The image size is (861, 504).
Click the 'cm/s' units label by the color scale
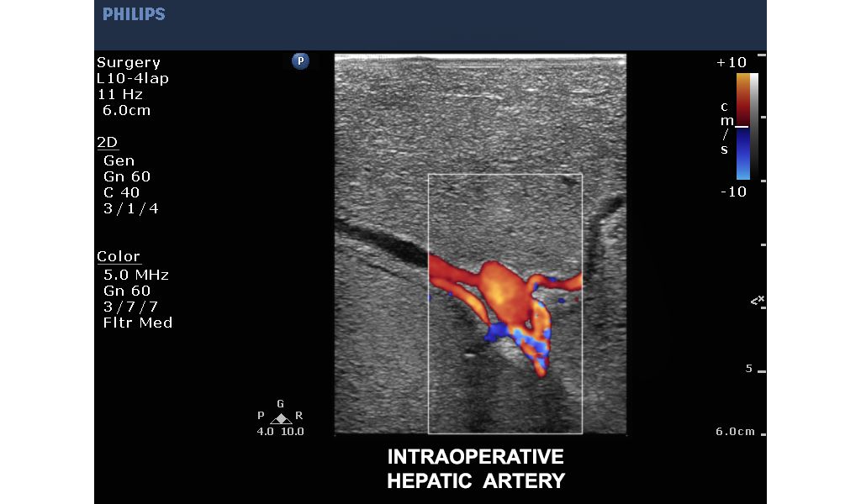pos(726,127)
